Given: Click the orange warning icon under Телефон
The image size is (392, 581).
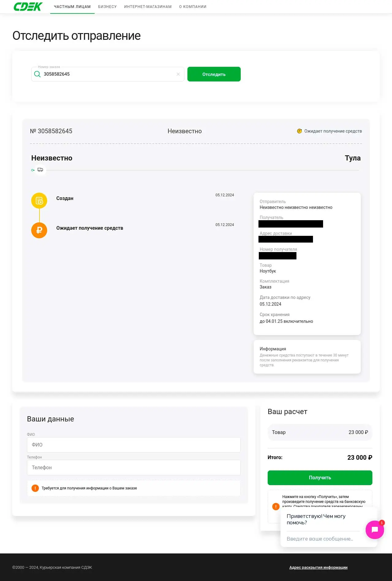Looking at the screenshot, I should click(x=35, y=488).
